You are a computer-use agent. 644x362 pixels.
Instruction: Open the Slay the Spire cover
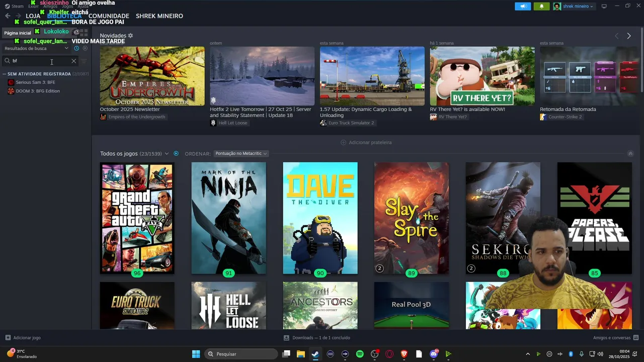[x=412, y=218]
